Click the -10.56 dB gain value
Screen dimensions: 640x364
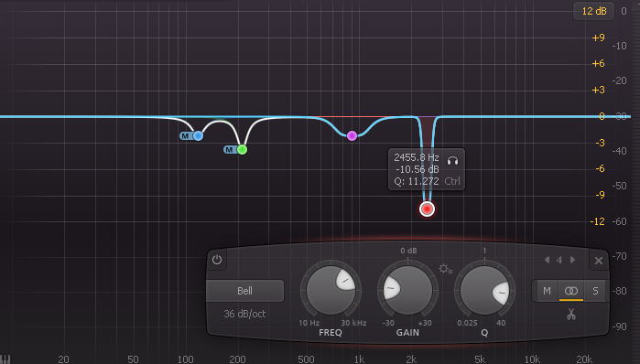[418, 169]
